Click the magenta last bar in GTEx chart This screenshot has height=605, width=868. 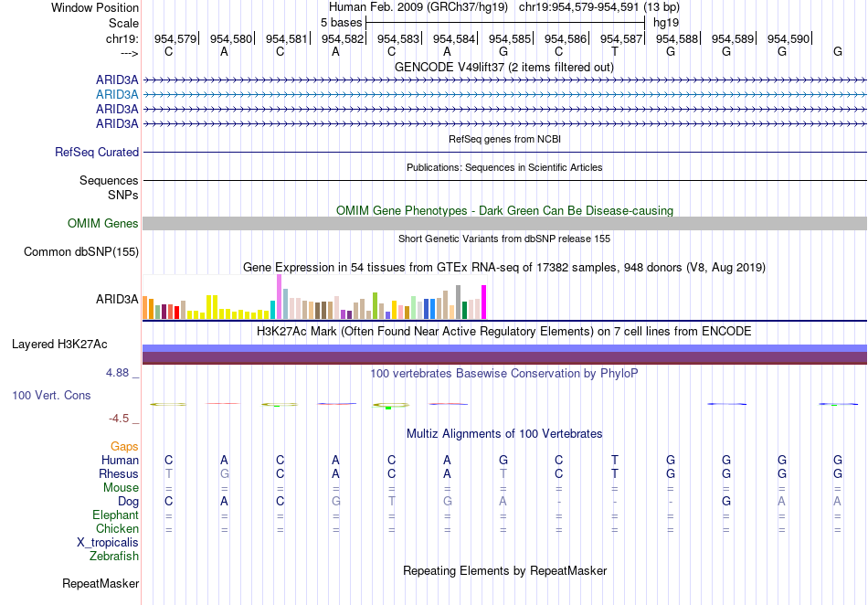tap(484, 302)
